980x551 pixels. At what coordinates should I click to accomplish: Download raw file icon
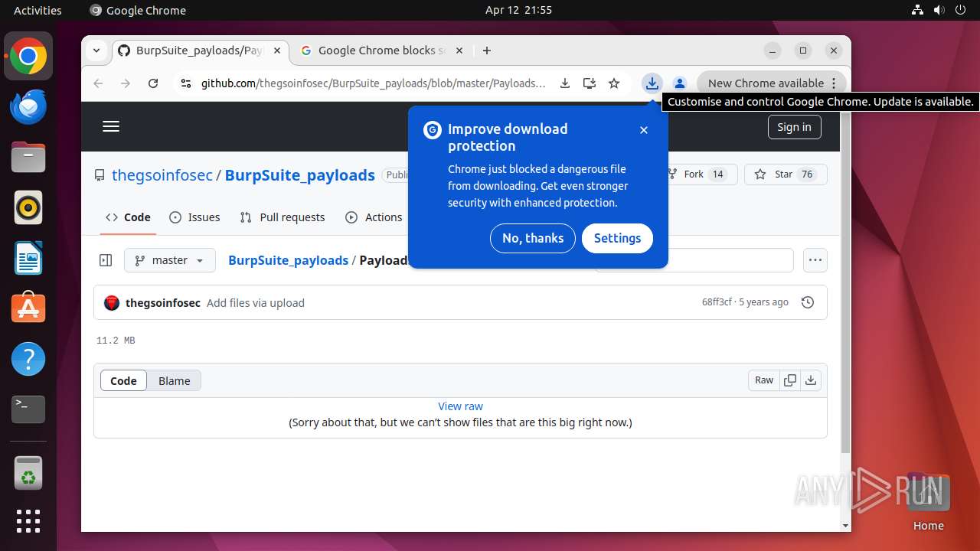coord(811,380)
